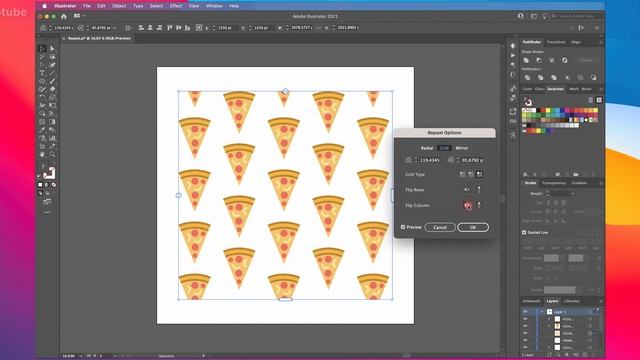Select first grid type in Repeat Options
This screenshot has width=640, height=360.
click(x=462, y=174)
